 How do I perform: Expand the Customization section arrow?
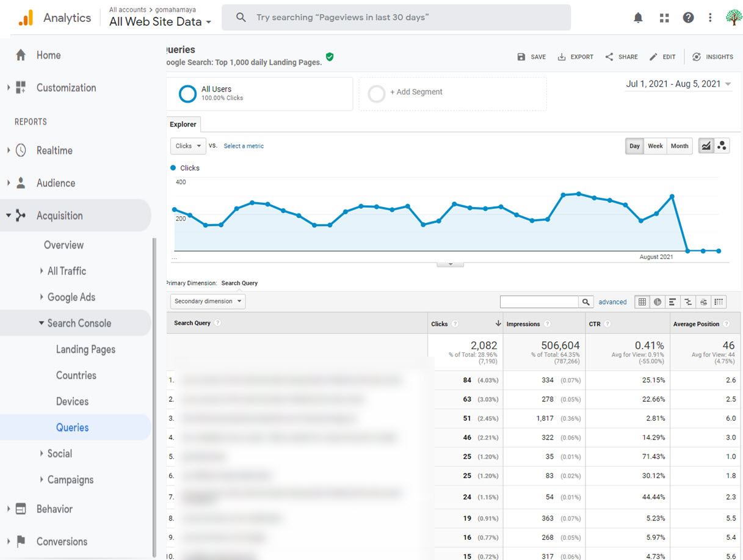tap(9, 87)
